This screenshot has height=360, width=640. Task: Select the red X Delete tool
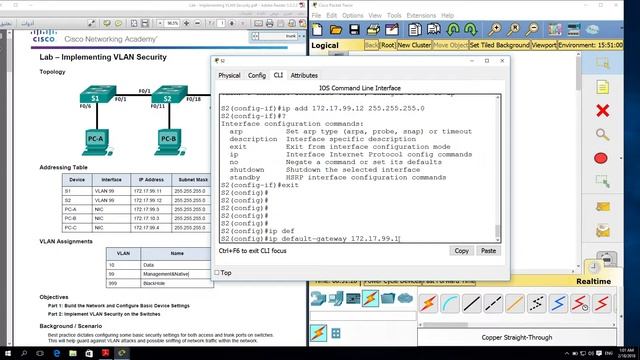(602, 111)
